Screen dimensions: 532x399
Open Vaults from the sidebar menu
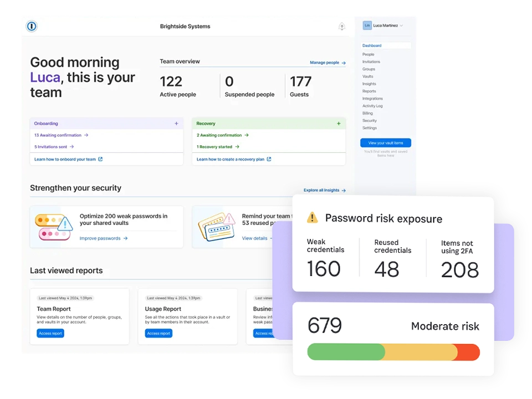click(x=368, y=76)
